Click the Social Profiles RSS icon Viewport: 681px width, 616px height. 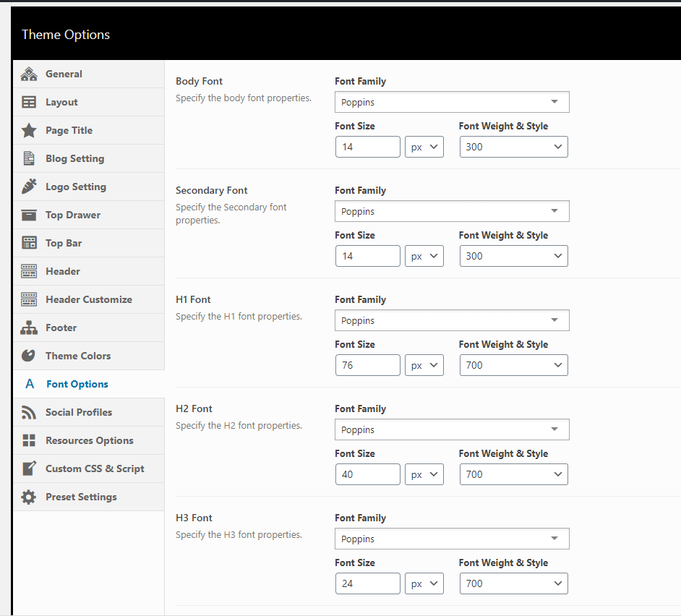pos(29,412)
